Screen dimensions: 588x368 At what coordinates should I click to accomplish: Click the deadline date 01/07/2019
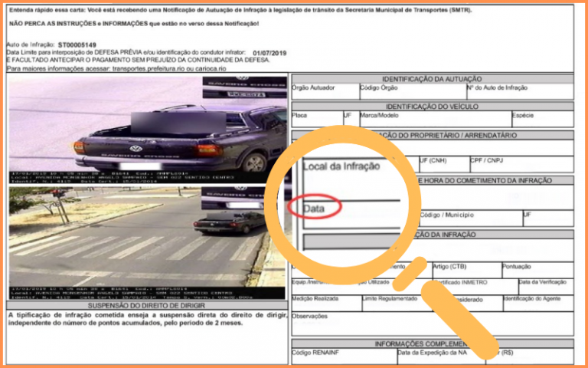[269, 53]
